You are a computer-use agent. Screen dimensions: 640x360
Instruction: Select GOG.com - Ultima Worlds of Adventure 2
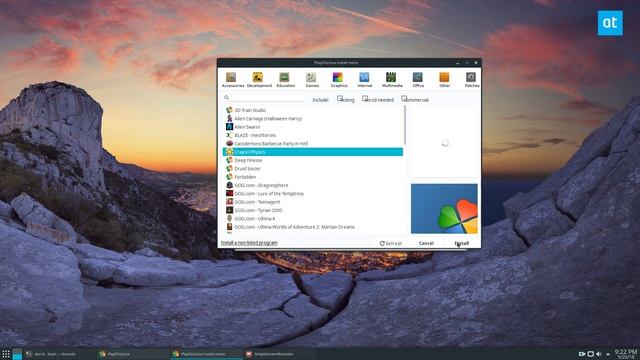click(x=313, y=227)
